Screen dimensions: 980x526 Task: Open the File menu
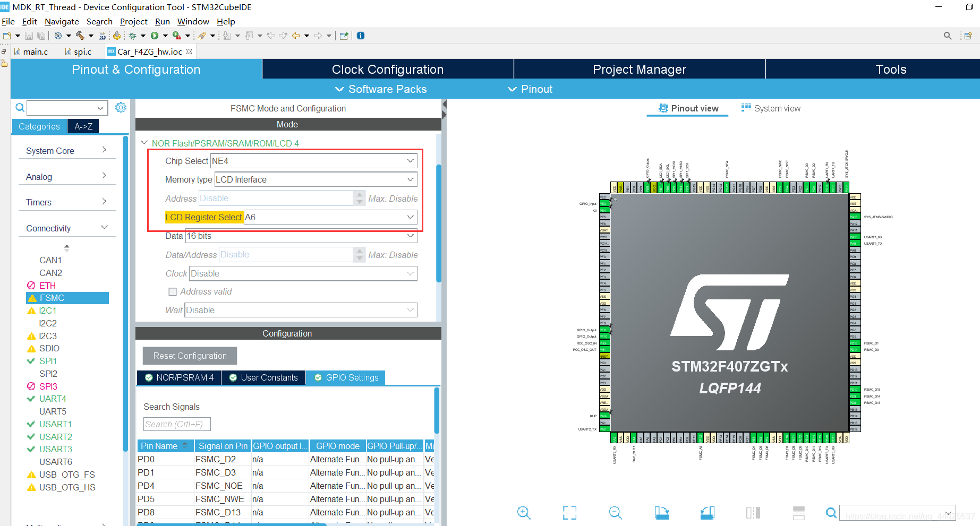coord(8,21)
